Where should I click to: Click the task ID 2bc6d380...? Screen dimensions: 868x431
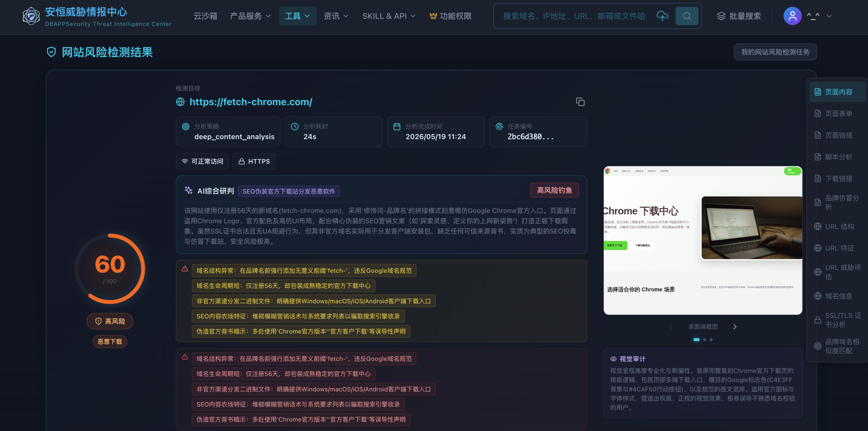tap(531, 137)
